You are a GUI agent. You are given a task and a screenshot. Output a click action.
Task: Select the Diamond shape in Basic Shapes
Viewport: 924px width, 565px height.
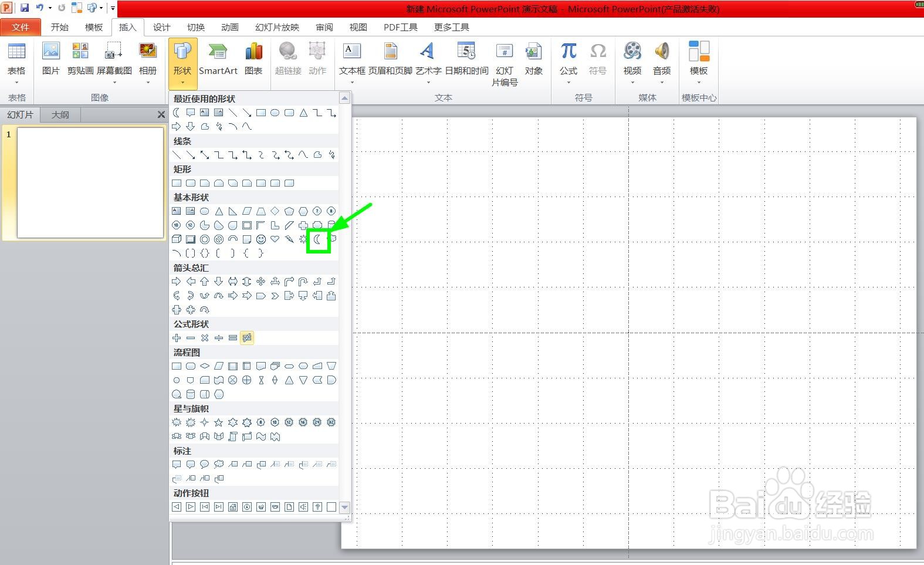275,211
